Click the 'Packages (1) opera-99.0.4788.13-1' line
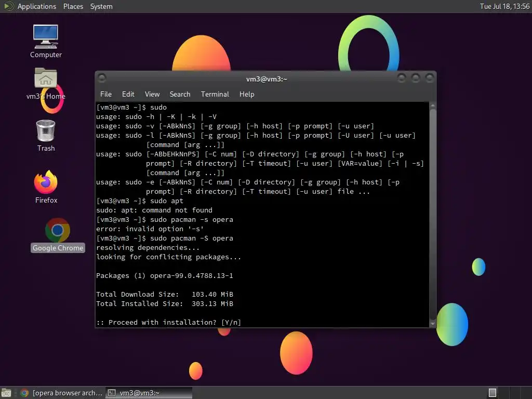 pyautogui.click(x=165, y=275)
